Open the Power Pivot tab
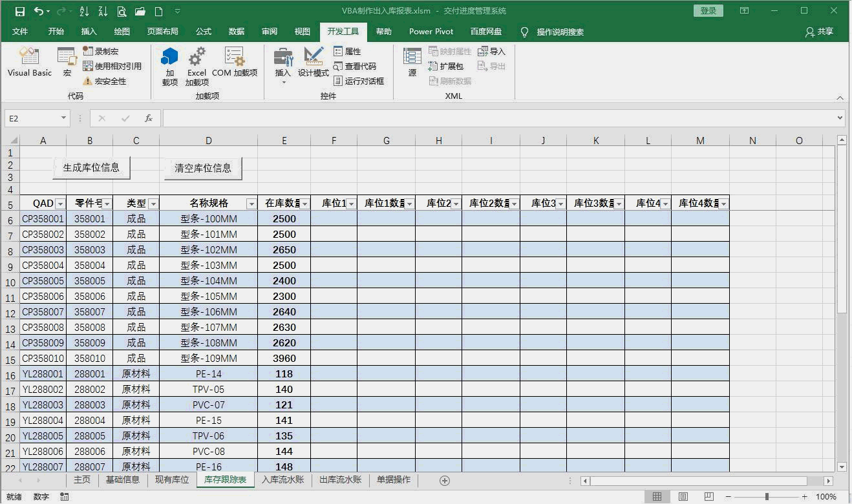 point(431,32)
